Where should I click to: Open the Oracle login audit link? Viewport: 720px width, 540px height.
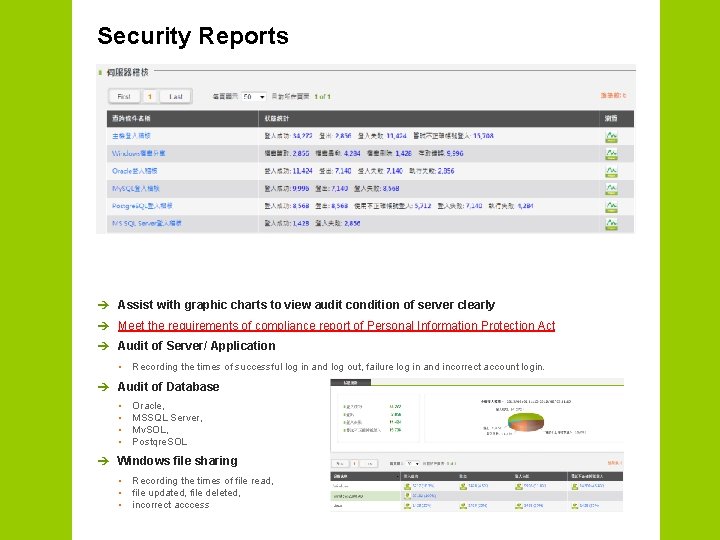tap(135, 171)
